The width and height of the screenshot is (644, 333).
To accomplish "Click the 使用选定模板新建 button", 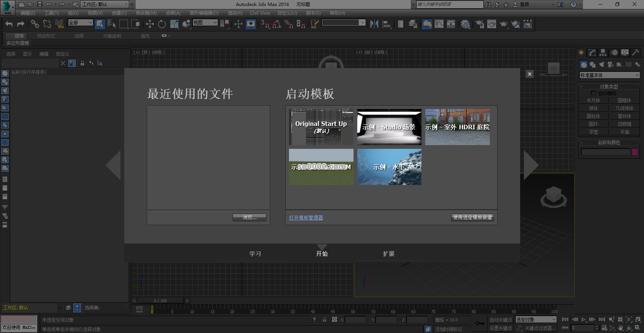I will [472, 217].
